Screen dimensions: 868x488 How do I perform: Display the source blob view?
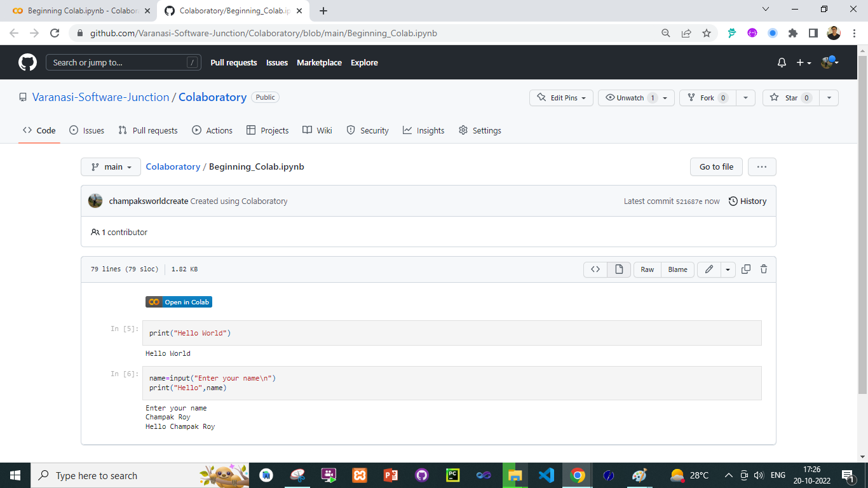(595, 269)
